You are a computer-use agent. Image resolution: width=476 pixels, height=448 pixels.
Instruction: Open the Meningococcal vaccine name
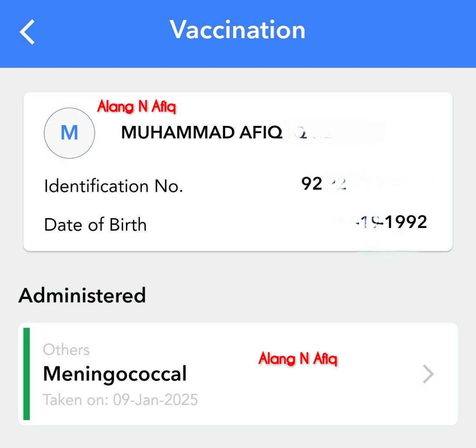115,374
